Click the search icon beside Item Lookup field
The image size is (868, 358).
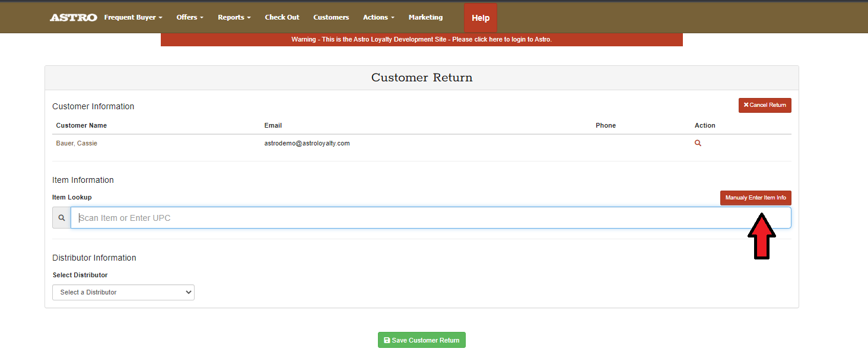point(61,218)
